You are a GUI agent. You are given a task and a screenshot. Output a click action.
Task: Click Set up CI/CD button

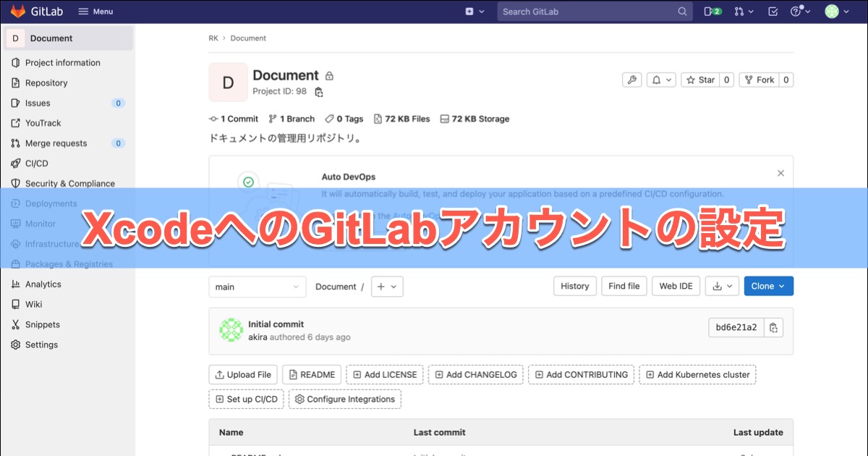point(247,399)
